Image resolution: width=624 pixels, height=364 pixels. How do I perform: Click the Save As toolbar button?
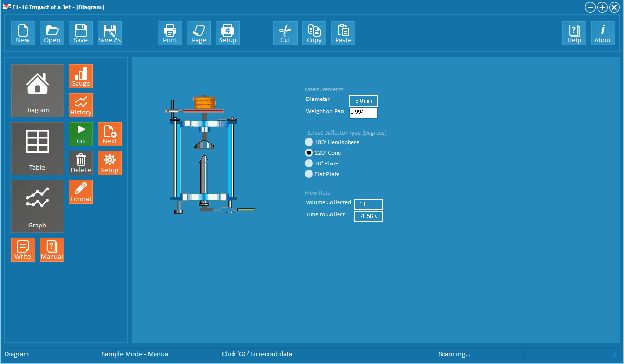[x=110, y=33]
